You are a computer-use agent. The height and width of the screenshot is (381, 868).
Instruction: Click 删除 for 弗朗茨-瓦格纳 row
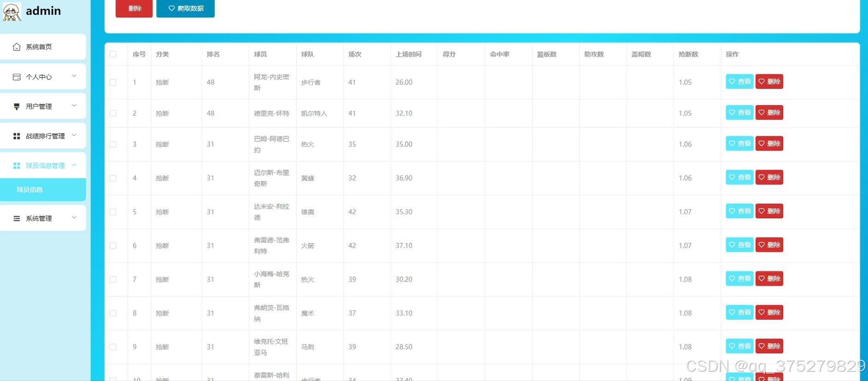click(x=769, y=312)
